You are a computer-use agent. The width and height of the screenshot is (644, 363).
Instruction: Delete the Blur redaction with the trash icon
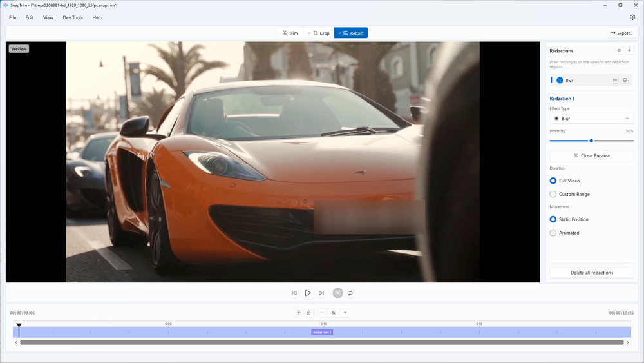pos(625,80)
